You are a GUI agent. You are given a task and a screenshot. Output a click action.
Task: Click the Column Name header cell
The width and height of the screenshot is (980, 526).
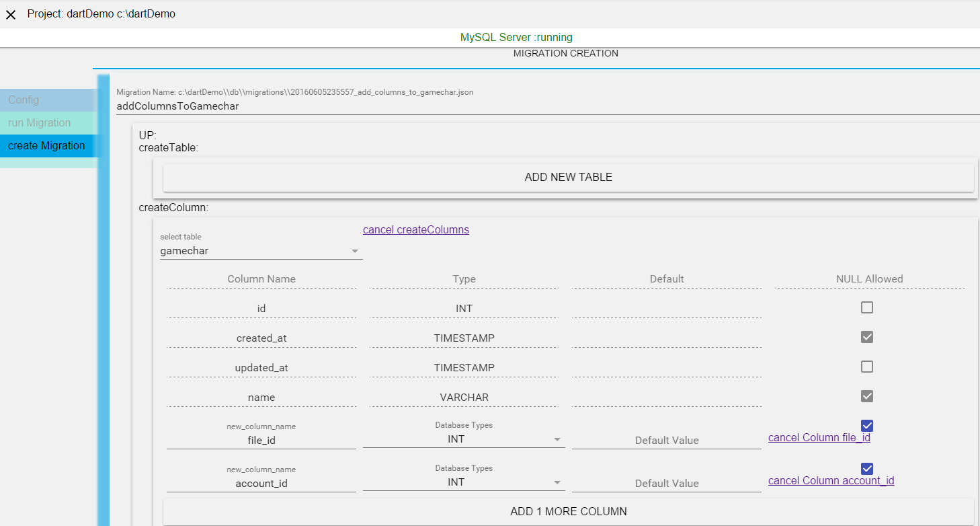point(261,279)
